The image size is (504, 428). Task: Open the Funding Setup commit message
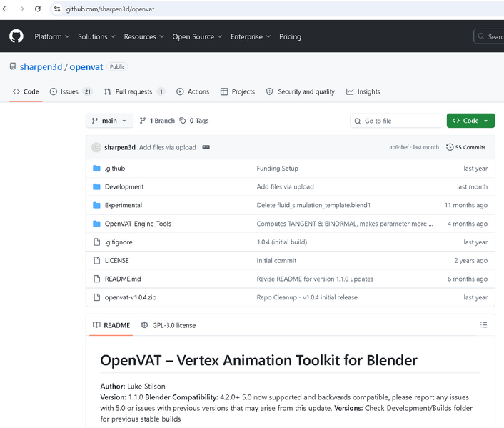[278, 169]
